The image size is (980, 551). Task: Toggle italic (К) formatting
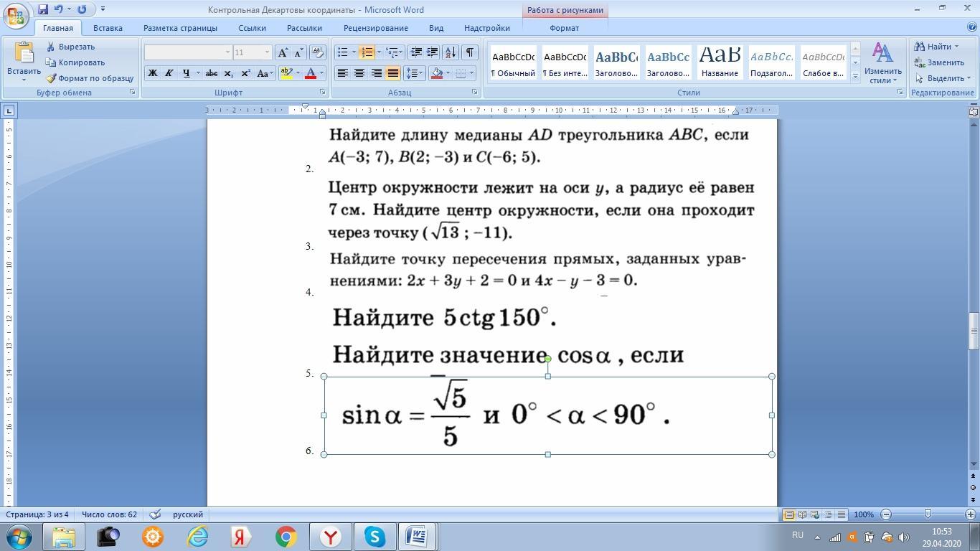click(x=169, y=73)
